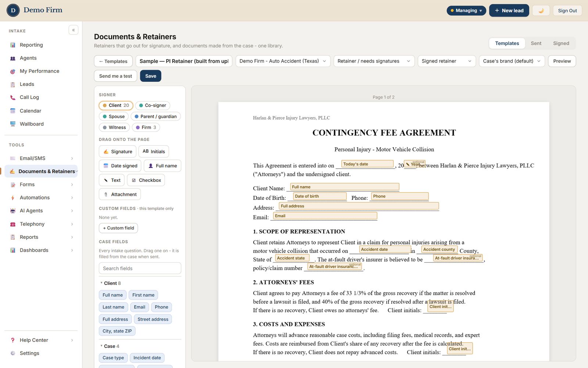Open the Telephony icon
This screenshot has width=588, height=368.
13,224
